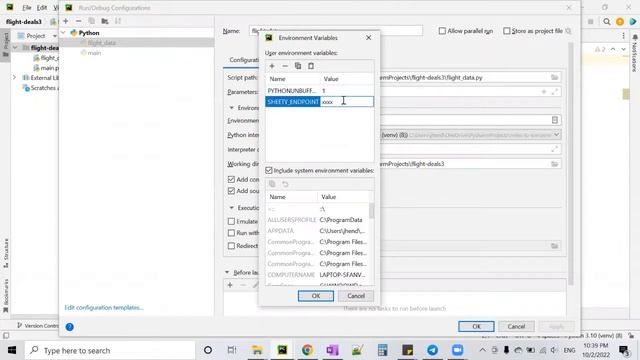
Task: Sort configurations icon
Action: [118, 21]
